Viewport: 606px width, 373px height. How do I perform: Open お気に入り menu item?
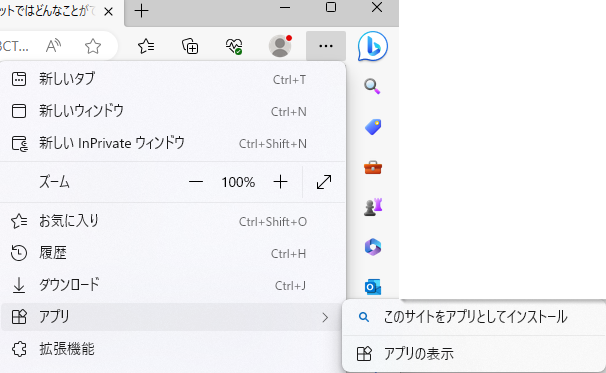173,221
